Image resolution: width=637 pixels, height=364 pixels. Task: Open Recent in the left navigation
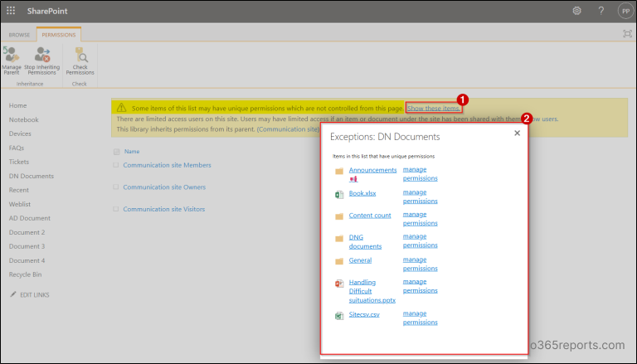coord(19,190)
